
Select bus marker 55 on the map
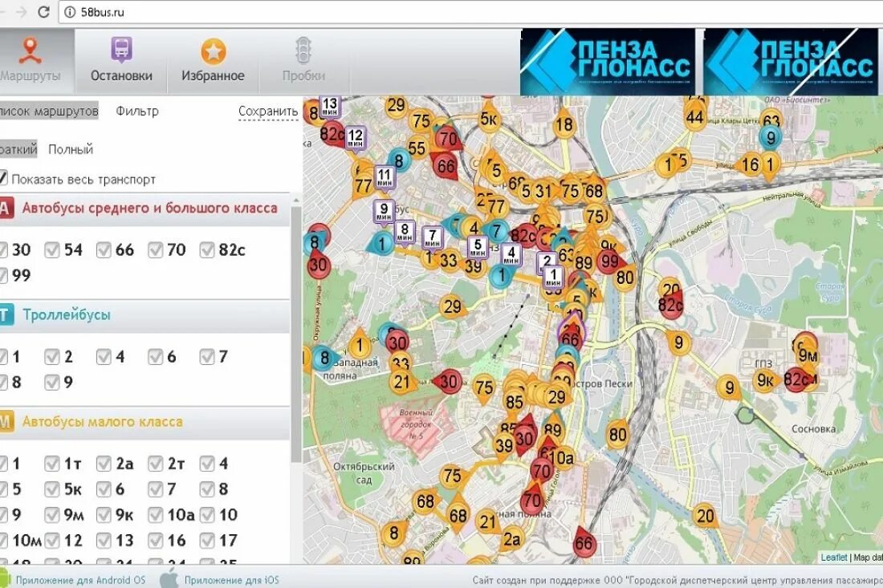pyautogui.click(x=417, y=148)
